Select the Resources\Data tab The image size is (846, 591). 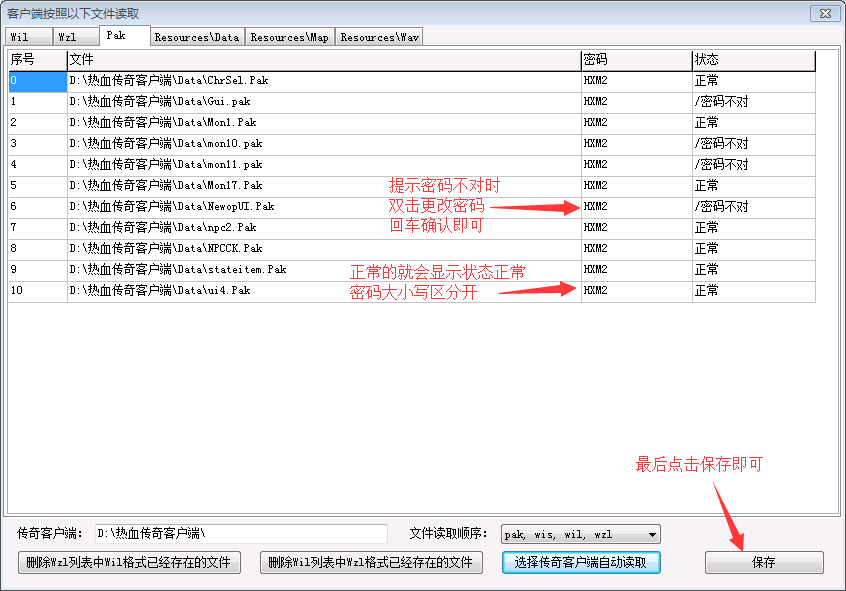pyautogui.click(x=196, y=37)
